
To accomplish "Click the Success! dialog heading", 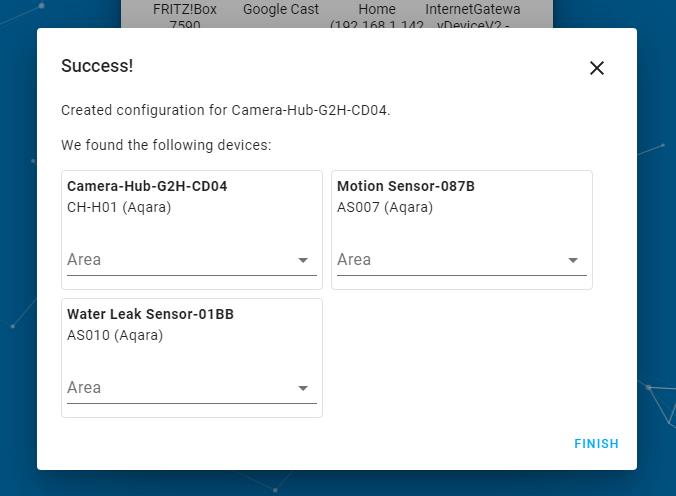I will point(97,66).
